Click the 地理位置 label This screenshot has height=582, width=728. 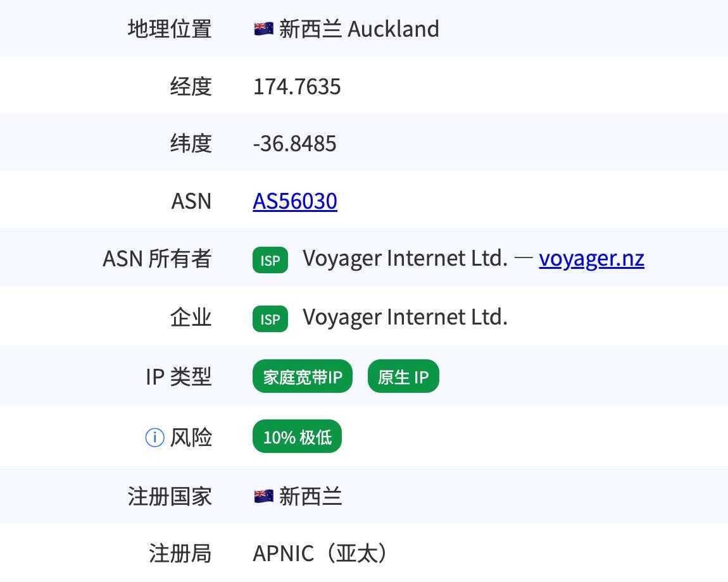pyautogui.click(x=170, y=28)
